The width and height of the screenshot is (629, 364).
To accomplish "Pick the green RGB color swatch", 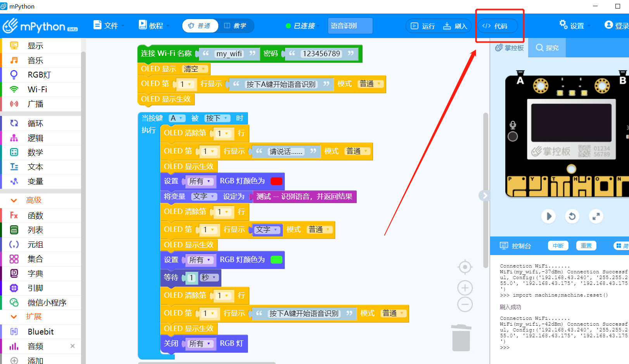I will point(276,260).
